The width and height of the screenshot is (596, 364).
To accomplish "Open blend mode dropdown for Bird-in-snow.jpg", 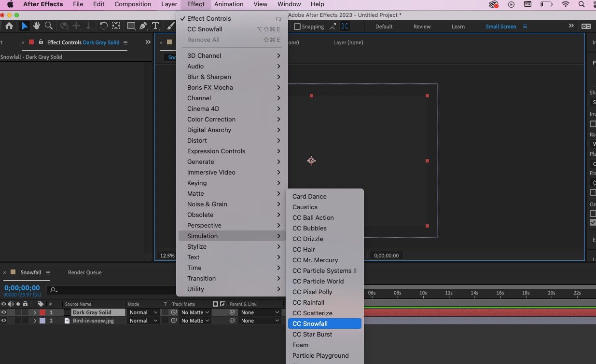I will click(x=143, y=321).
